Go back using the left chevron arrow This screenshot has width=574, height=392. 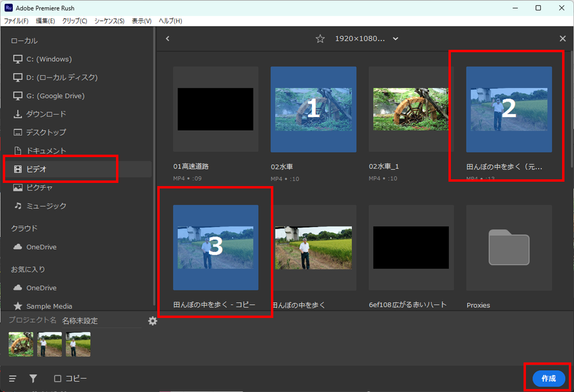pos(168,38)
